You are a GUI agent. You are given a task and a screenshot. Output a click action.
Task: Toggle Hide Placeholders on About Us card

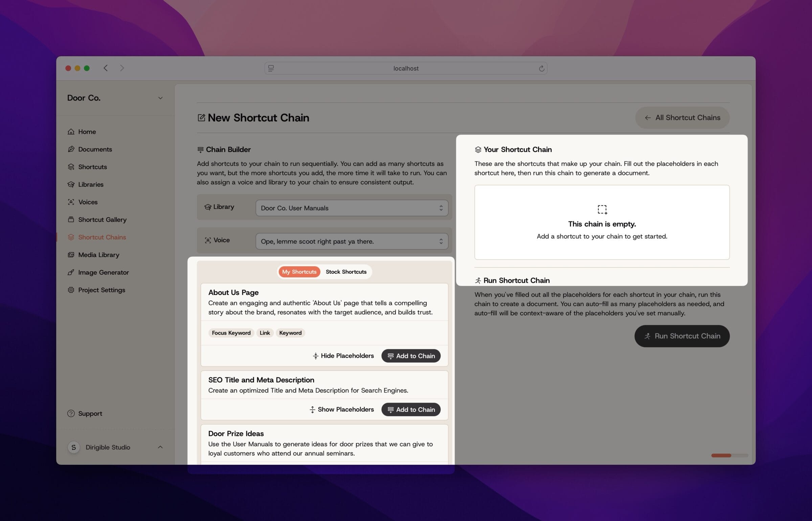(342, 356)
